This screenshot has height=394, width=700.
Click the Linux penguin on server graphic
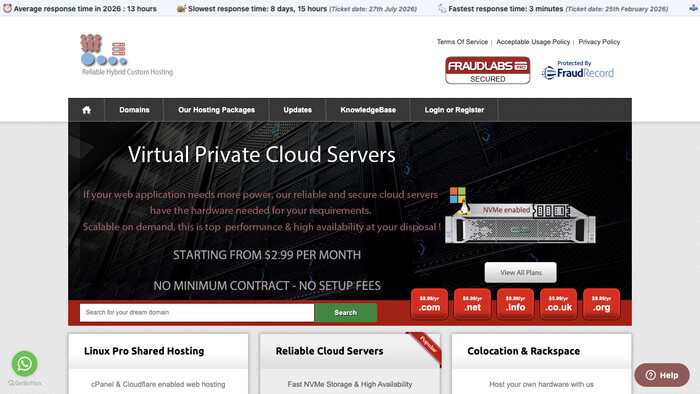[x=464, y=208]
